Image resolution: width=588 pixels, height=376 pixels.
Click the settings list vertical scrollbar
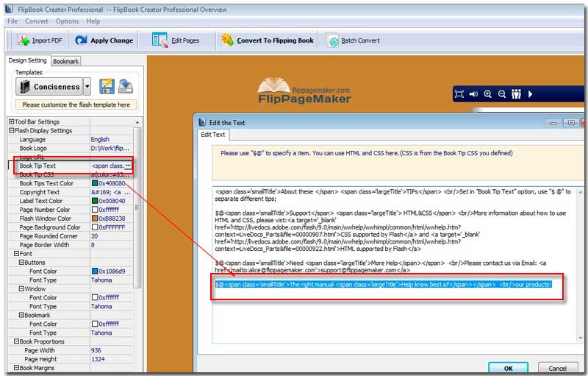(x=137, y=207)
